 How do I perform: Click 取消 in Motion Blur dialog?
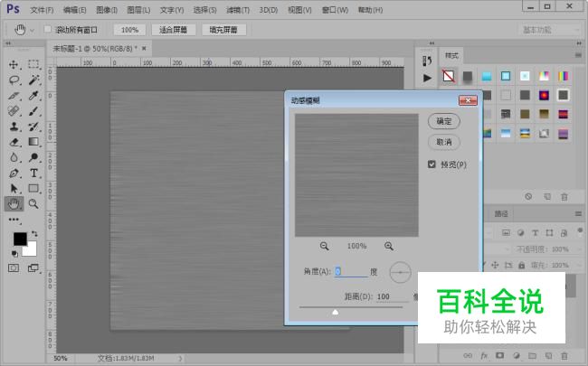[444, 142]
